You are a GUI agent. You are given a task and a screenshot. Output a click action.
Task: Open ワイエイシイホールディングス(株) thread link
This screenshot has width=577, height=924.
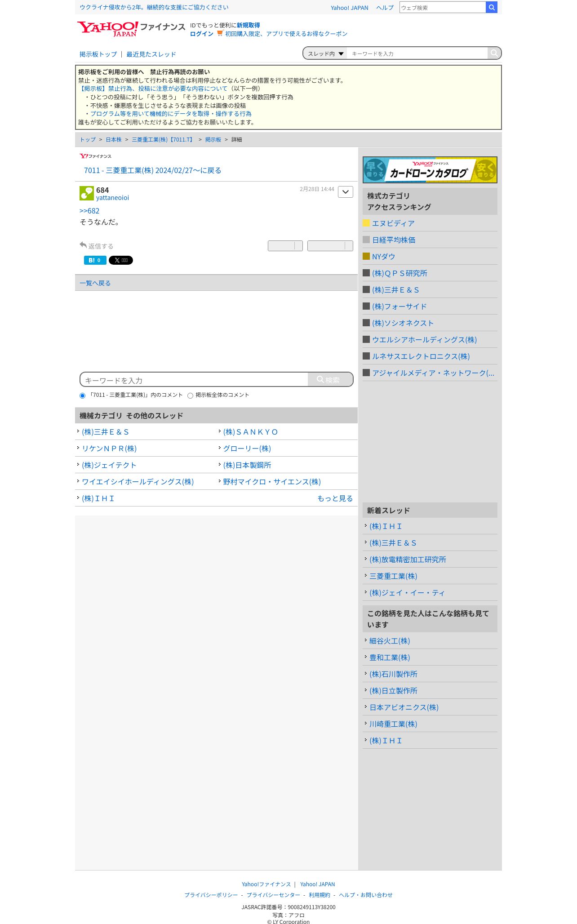click(x=138, y=482)
